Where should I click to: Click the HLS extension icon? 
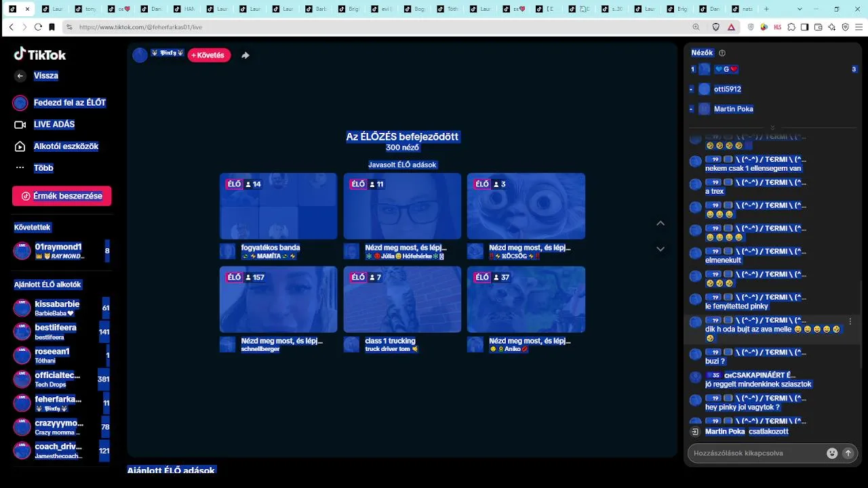point(777,27)
